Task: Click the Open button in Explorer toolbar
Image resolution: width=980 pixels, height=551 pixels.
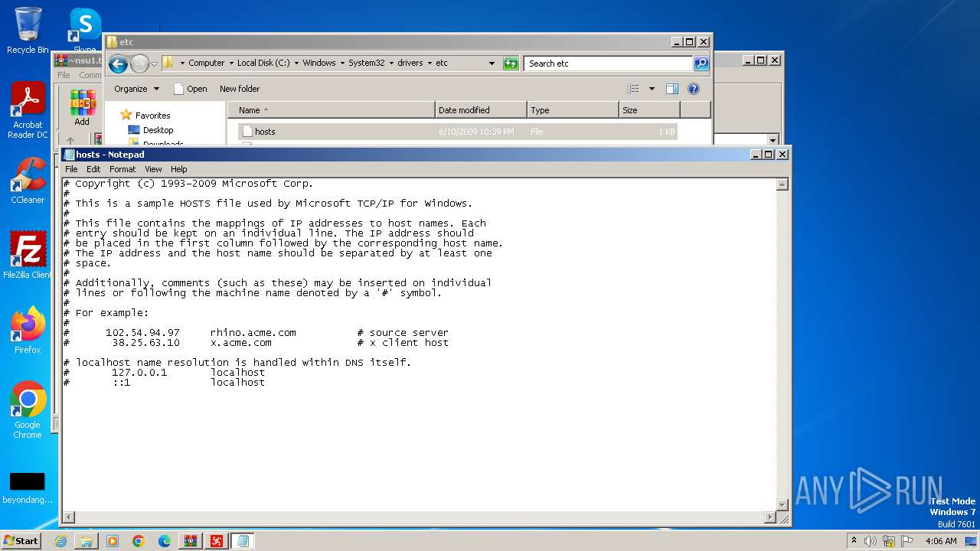Action: (191, 89)
